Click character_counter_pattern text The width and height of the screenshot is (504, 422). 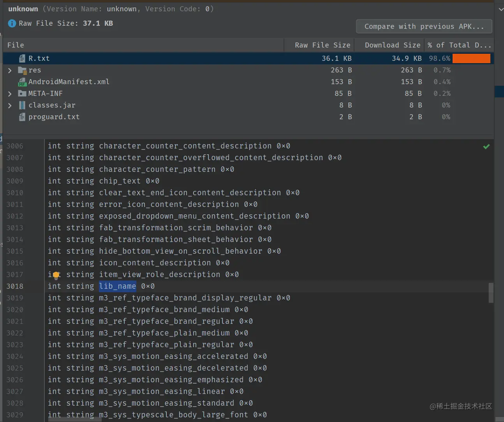(x=157, y=170)
